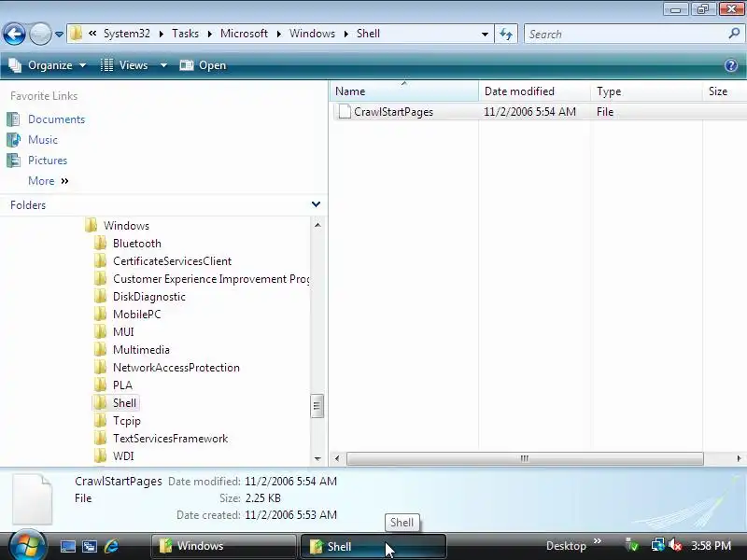Select the Multimedia folder in the tree
The width and height of the screenshot is (747, 560).
point(141,349)
